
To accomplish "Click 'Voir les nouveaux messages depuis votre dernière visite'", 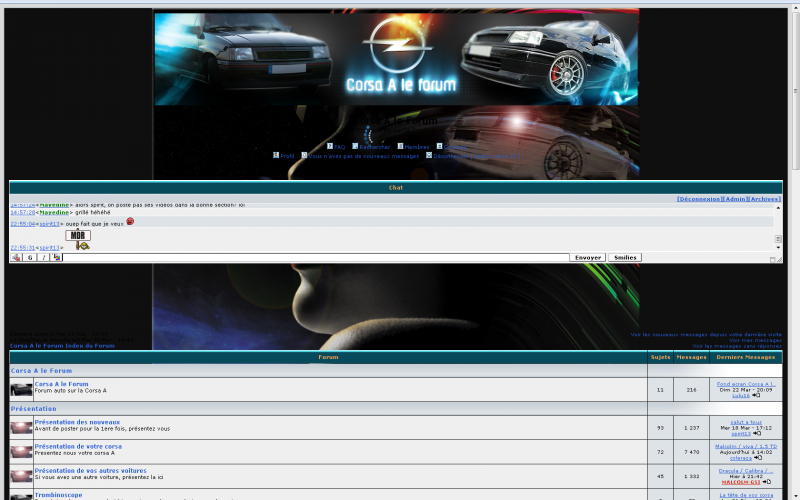I will 706,335.
